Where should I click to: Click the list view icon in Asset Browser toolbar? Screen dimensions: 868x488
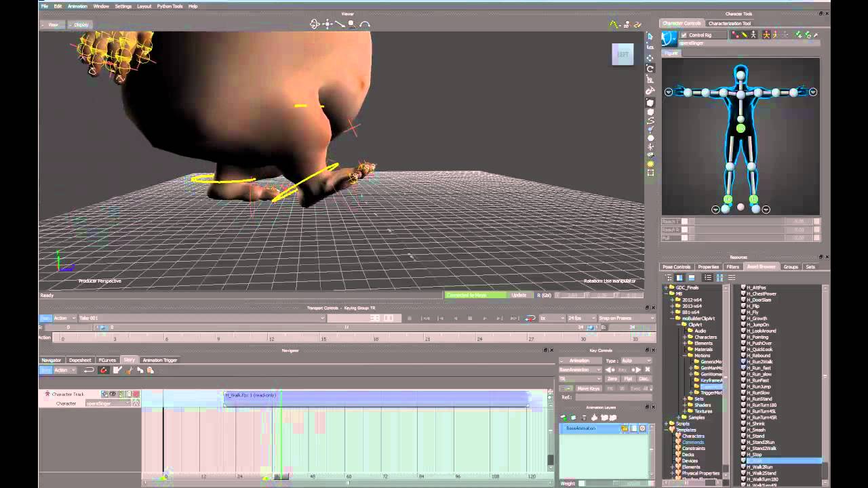pyautogui.click(x=708, y=277)
